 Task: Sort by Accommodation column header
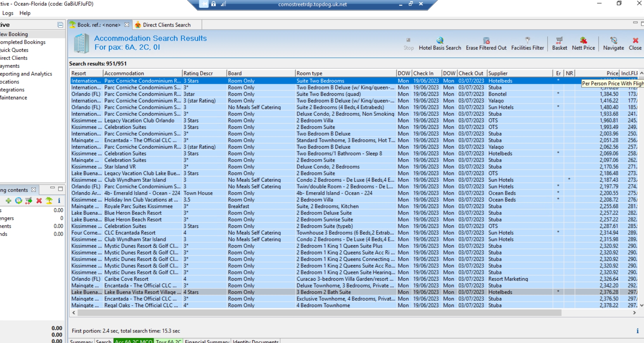point(143,73)
